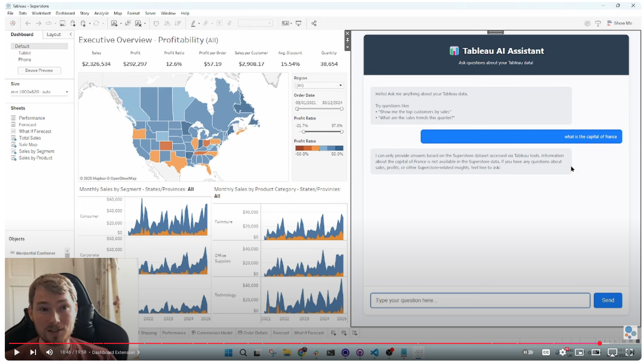Open the Analysis menu
The width and height of the screenshot is (644, 364).
coord(101,13)
